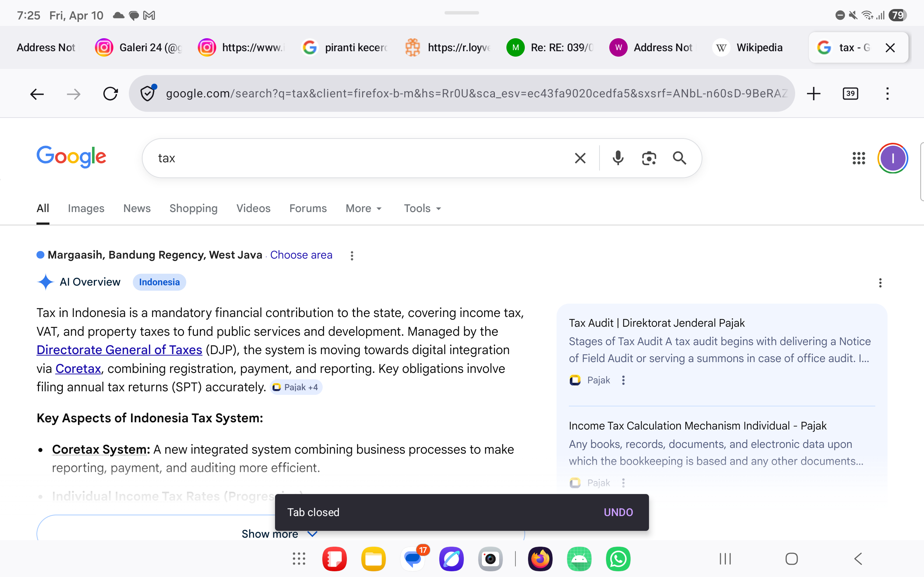Open the tab overview showing 39 tabs
The width and height of the screenshot is (924, 577).
click(851, 93)
